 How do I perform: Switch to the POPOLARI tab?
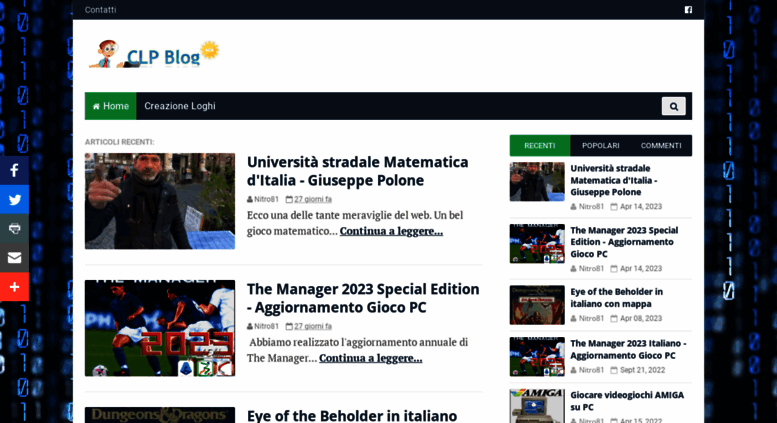pos(601,146)
